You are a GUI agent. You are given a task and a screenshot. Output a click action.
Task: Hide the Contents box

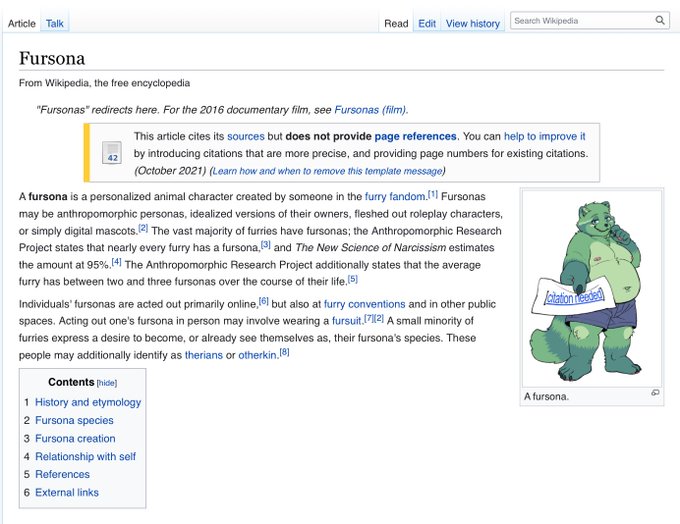[107, 383]
